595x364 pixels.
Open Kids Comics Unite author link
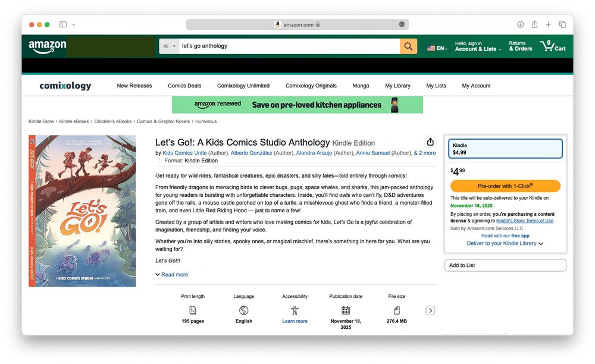184,153
